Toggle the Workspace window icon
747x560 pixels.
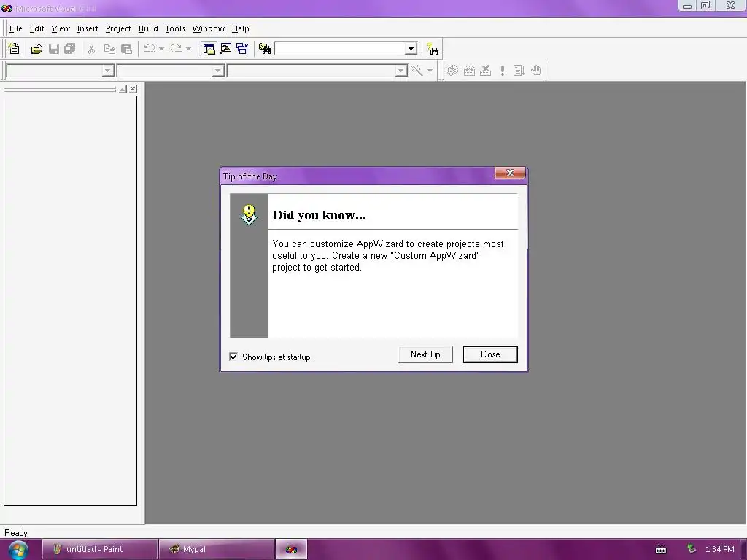coord(209,49)
